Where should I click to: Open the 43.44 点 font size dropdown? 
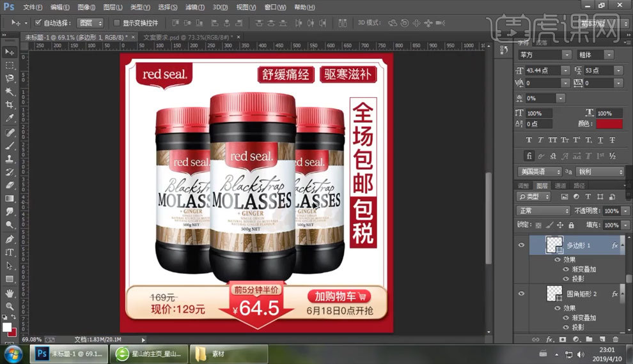click(x=565, y=70)
